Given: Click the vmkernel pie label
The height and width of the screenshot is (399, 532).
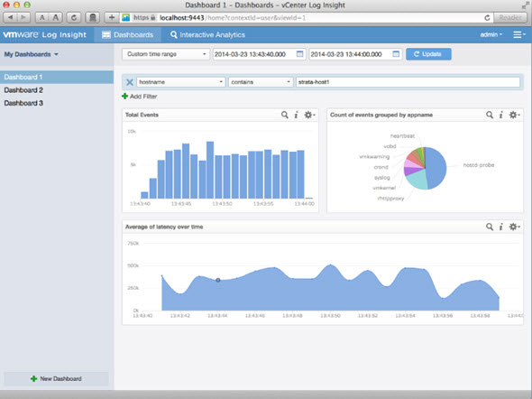Looking at the screenshot, I should pos(384,188).
